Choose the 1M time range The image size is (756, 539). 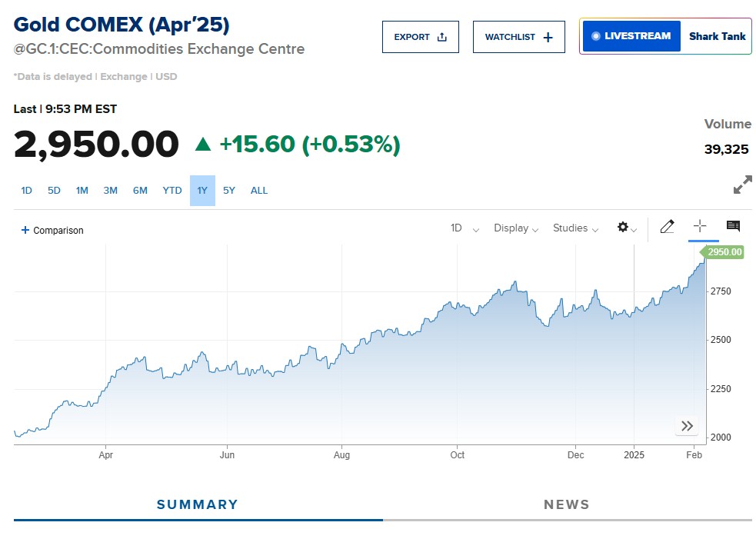tap(82, 191)
